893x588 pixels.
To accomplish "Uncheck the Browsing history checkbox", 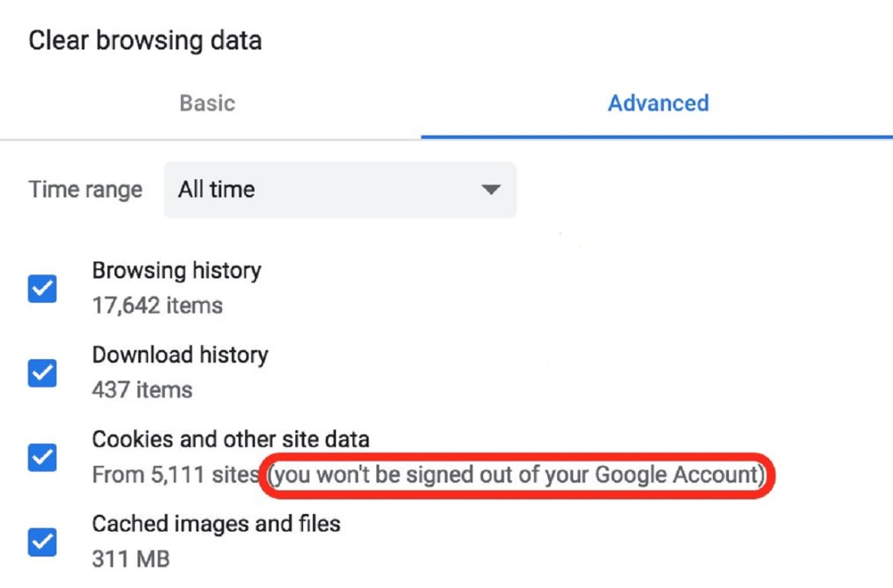I will point(43,288).
